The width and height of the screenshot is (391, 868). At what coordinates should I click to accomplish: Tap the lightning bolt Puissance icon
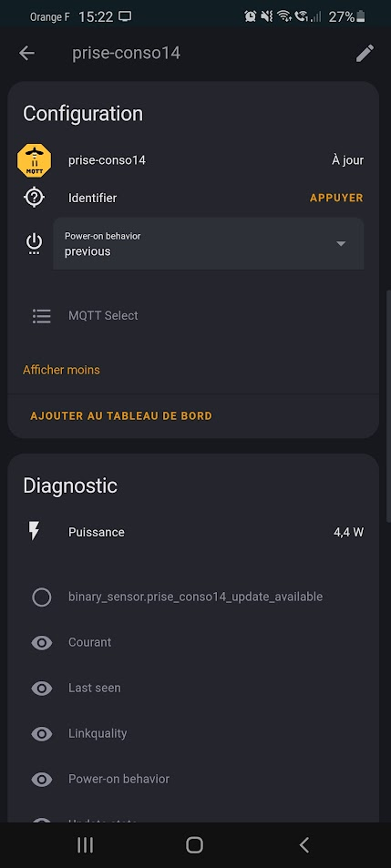(x=35, y=531)
